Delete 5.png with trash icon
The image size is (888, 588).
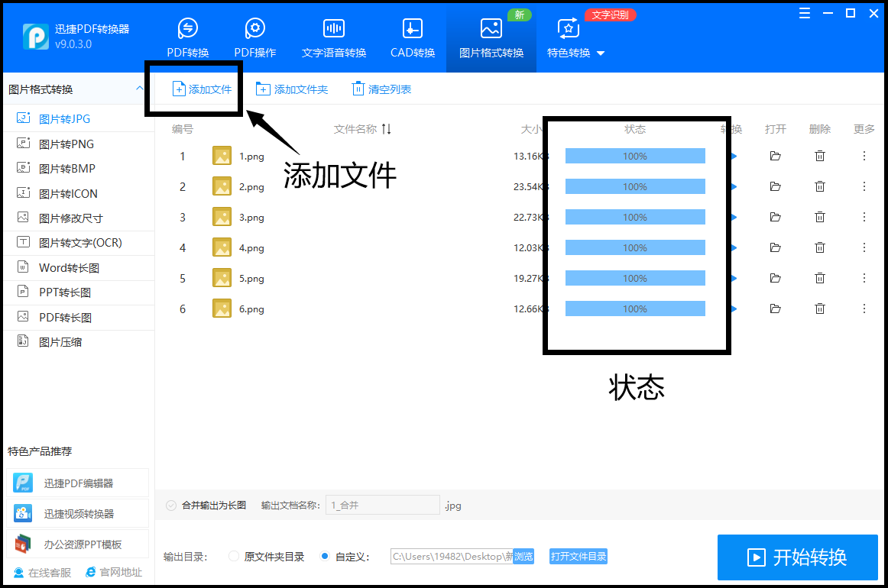click(819, 278)
